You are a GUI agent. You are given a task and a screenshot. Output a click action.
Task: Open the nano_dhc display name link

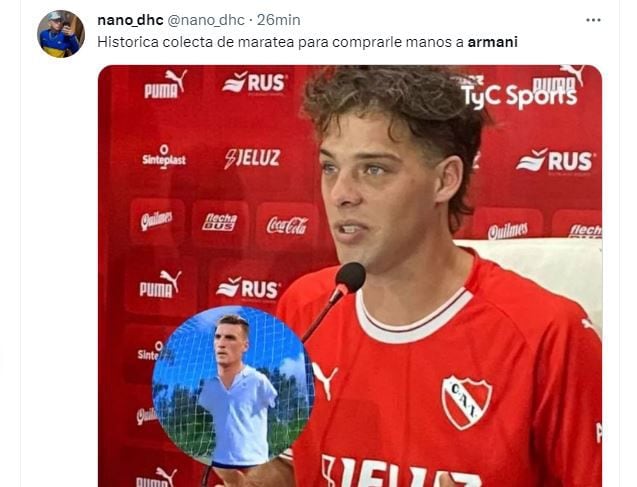(130, 20)
